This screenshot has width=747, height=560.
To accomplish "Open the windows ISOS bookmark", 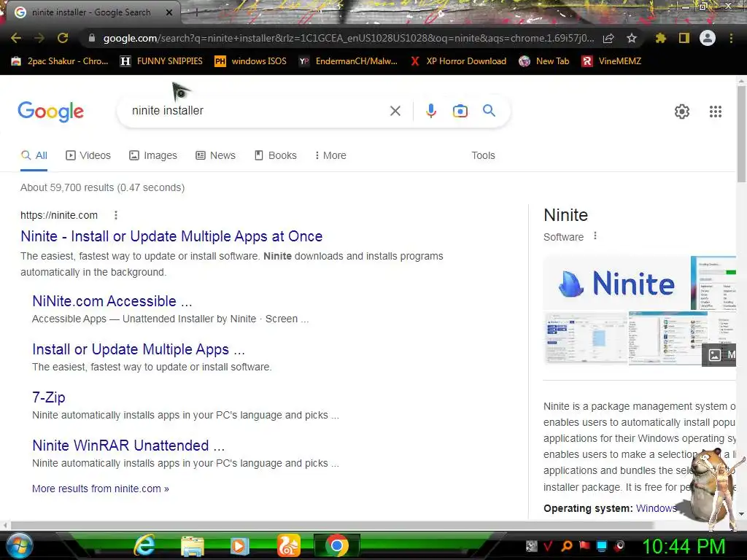I will pyautogui.click(x=251, y=61).
